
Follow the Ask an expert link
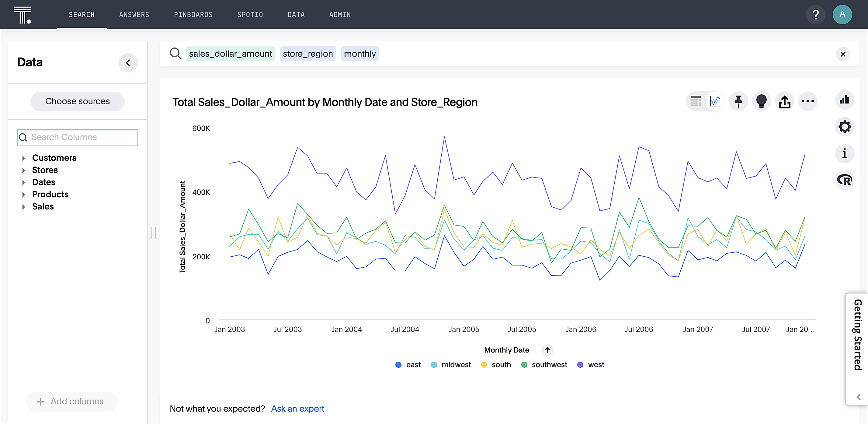[297, 409]
